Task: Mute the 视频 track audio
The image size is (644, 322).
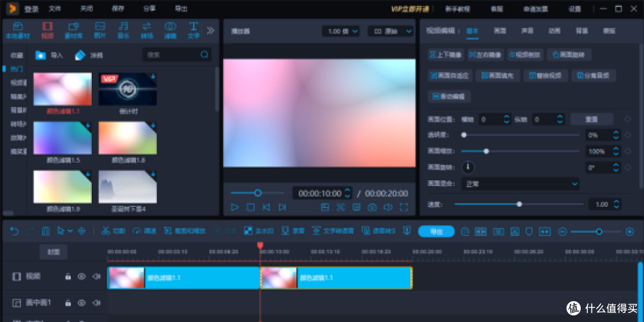Action: 97,277
